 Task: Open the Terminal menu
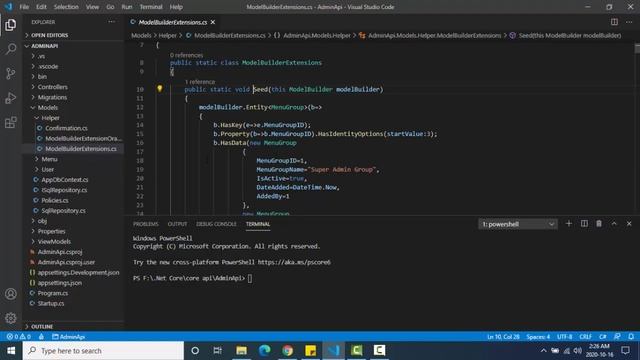[151, 7]
